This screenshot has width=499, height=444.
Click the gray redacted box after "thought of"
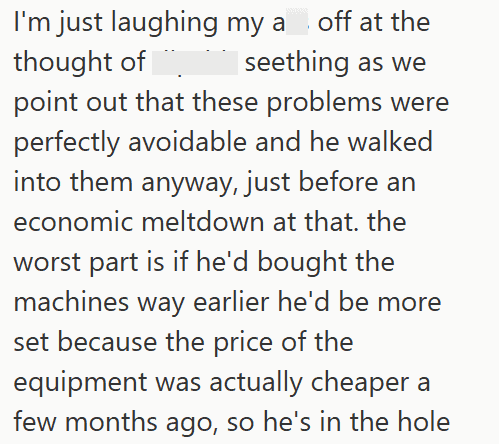tap(195, 63)
